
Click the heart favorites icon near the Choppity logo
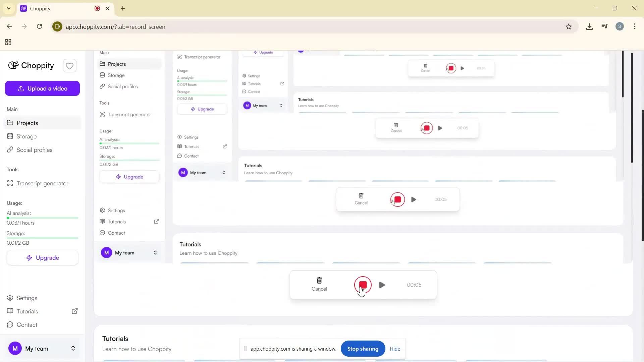click(69, 66)
